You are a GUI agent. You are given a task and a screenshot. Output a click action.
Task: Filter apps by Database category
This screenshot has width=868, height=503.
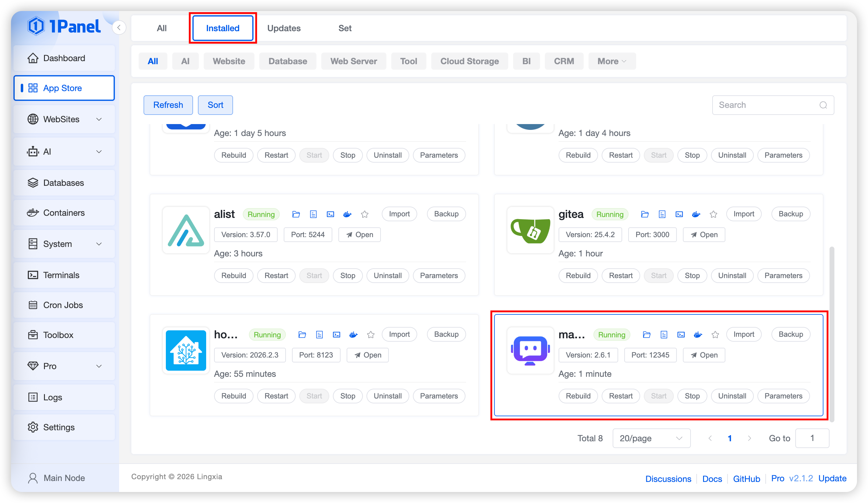click(x=288, y=61)
